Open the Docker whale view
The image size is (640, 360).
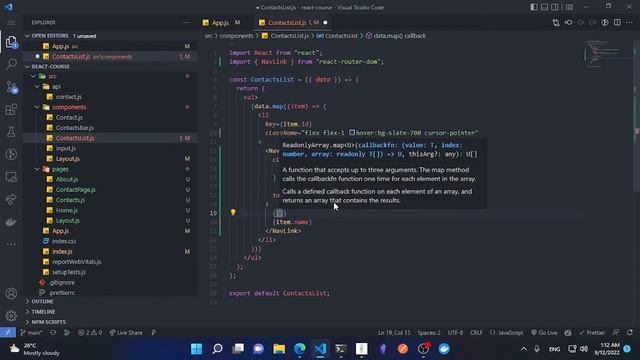pos(11,222)
